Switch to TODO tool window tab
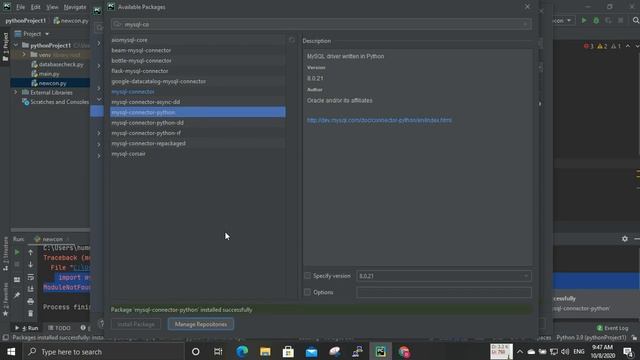640x360 pixels. [59, 328]
